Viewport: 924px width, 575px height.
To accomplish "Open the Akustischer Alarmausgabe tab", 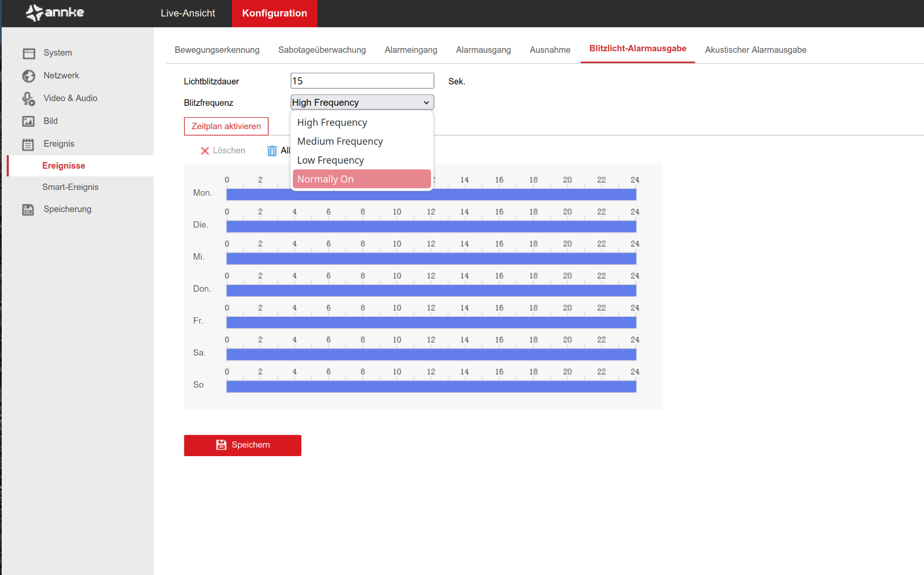I will pos(755,50).
